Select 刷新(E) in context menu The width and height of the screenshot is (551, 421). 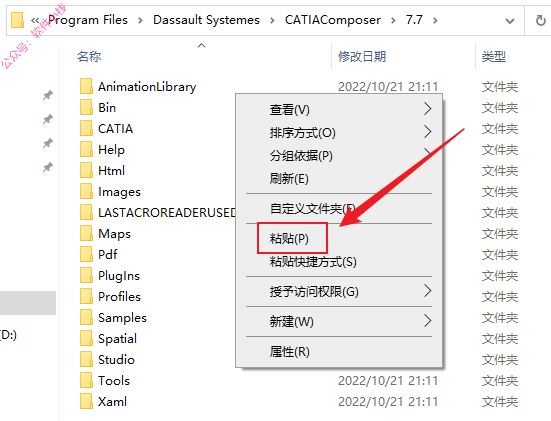[x=289, y=179]
